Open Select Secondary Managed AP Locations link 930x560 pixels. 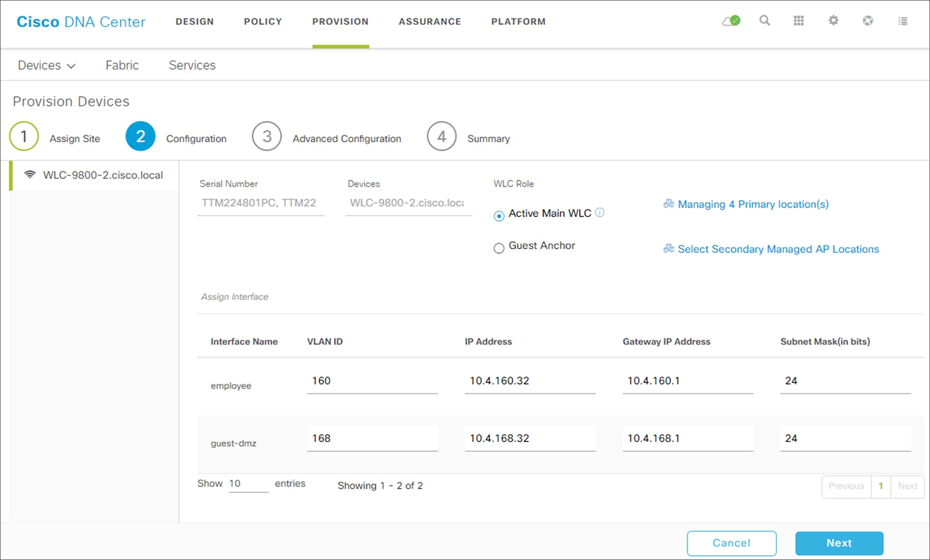click(x=778, y=249)
